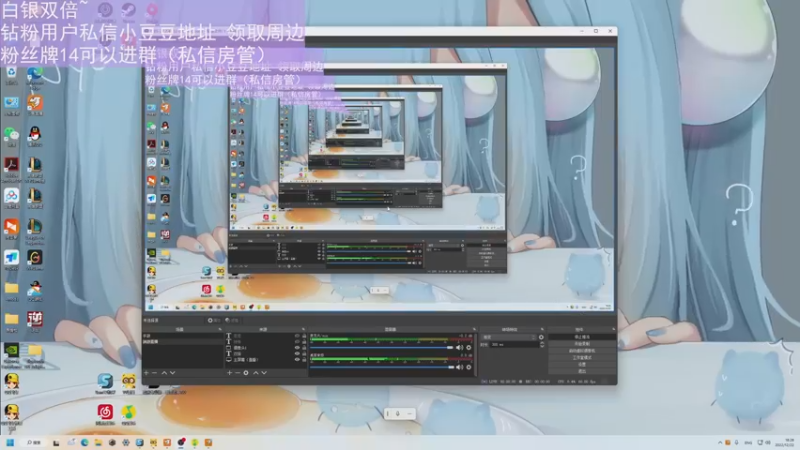Viewport: 800px width, 450px height.
Task: Open Microsoft Edge from the taskbar
Action: (84, 442)
